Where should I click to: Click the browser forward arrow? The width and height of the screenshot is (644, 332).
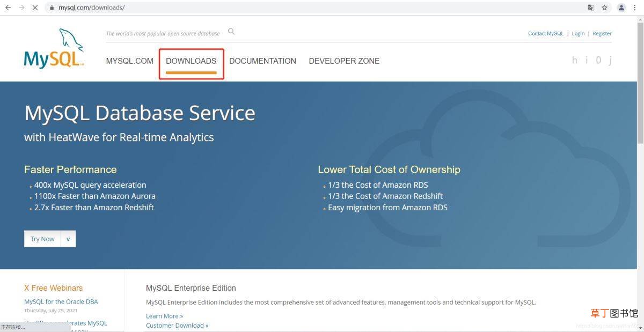(21, 8)
